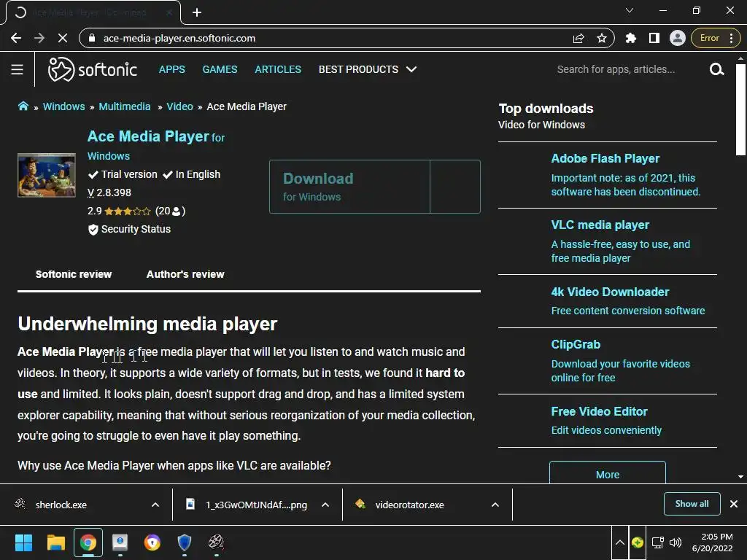Click the Ace Media Player thumbnail image
Image resolution: width=747 pixels, height=560 pixels.
click(x=47, y=175)
